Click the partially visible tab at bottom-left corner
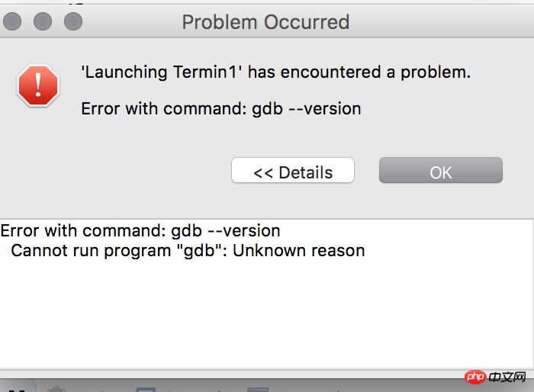534x392 pixels. coord(17,386)
